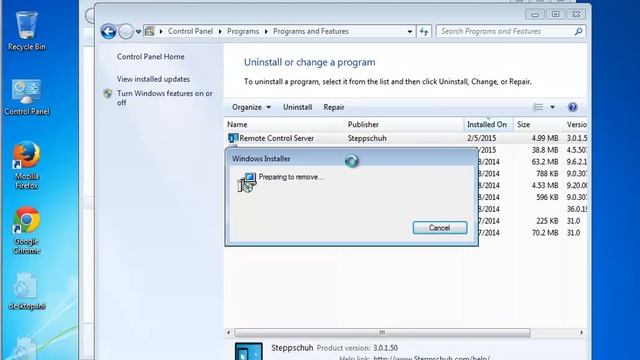
Task: Click the shield icon beside Windows features
Action: coord(108,93)
